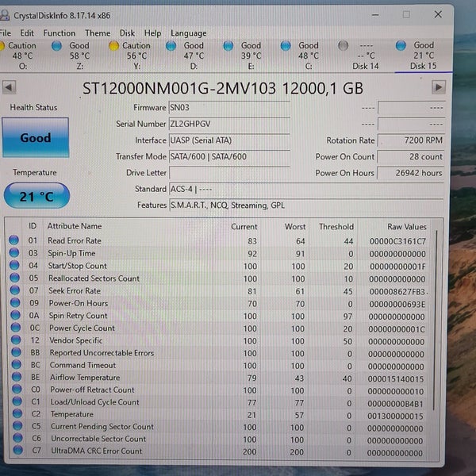Viewport: 476px width, 476px height.
Task: Go to next disk with right arrow
Action: [x=439, y=87]
